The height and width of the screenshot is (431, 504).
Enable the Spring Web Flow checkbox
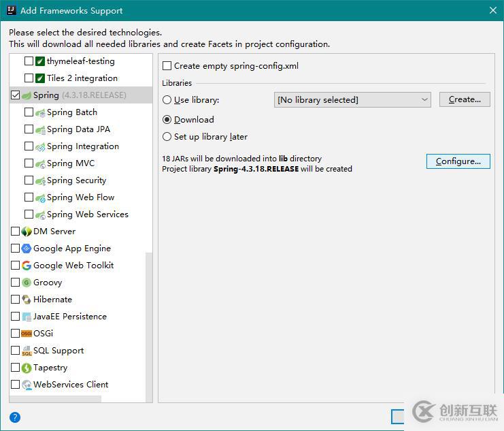(29, 197)
